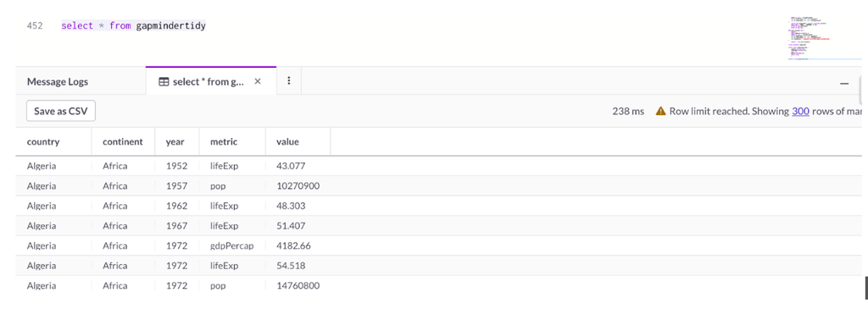
Task: Open the 300 rows limit link
Action: pos(800,111)
